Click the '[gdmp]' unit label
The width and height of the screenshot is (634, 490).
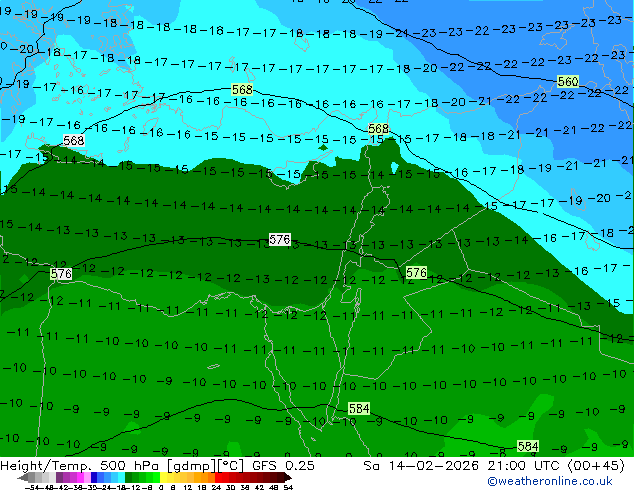[x=192, y=466]
